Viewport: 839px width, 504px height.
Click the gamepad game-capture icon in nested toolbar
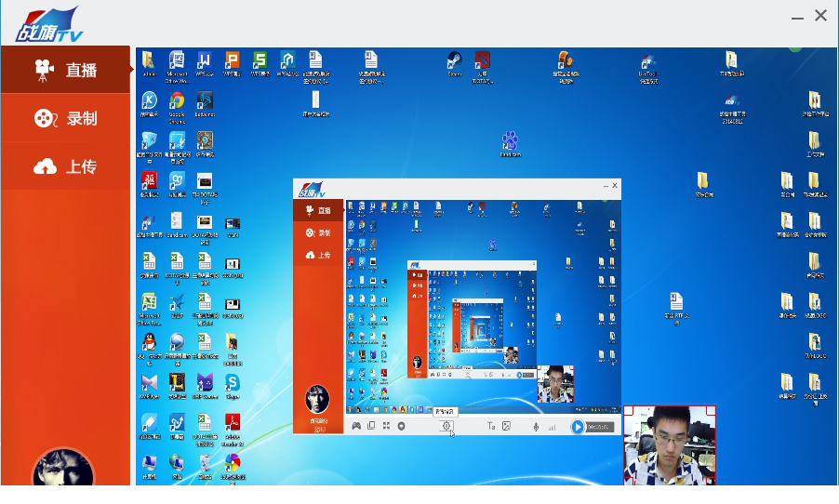356,426
